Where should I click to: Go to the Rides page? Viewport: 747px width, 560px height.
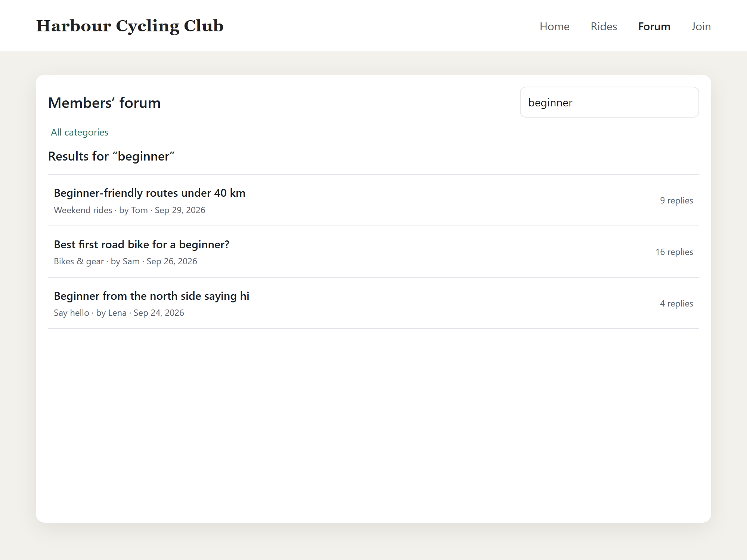(x=604, y=27)
